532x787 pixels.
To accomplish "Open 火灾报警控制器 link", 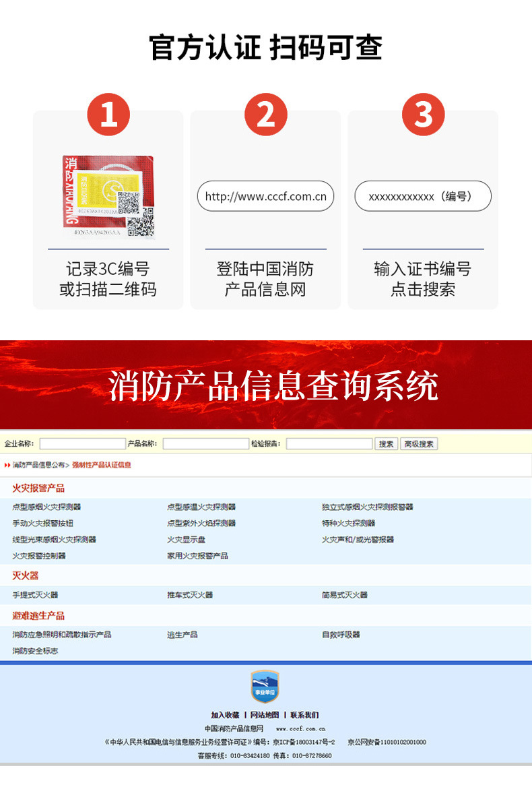I will pyautogui.click(x=39, y=556).
